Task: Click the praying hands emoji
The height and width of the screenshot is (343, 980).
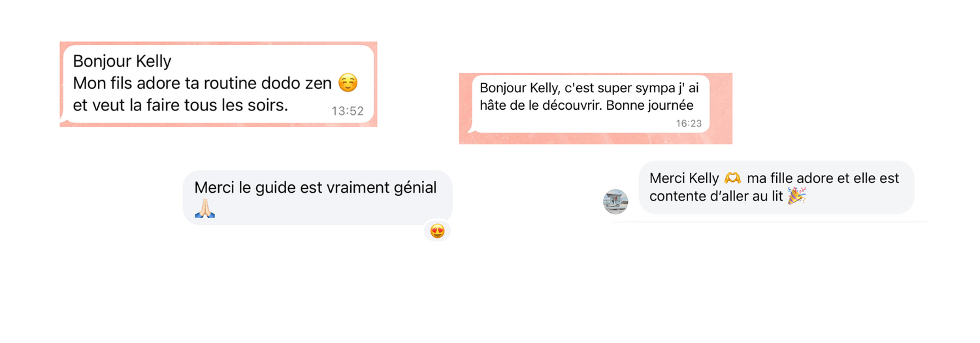Action: click(204, 208)
